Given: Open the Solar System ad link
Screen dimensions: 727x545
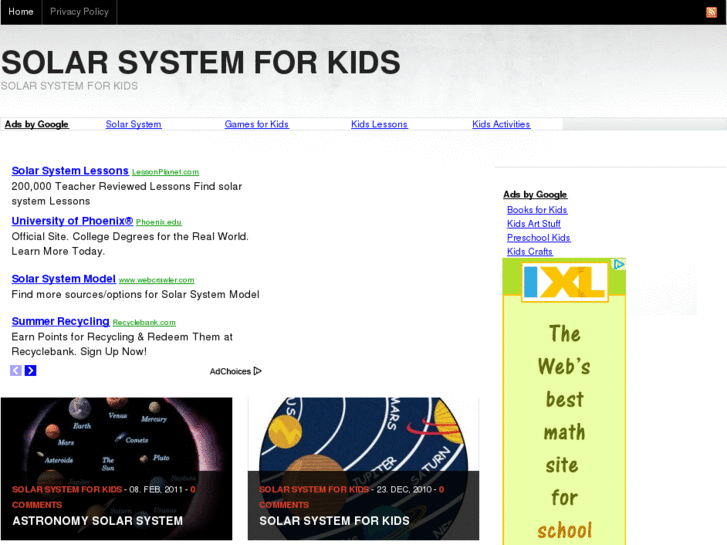Looking at the screenshot, I should [x=134, y=124].
